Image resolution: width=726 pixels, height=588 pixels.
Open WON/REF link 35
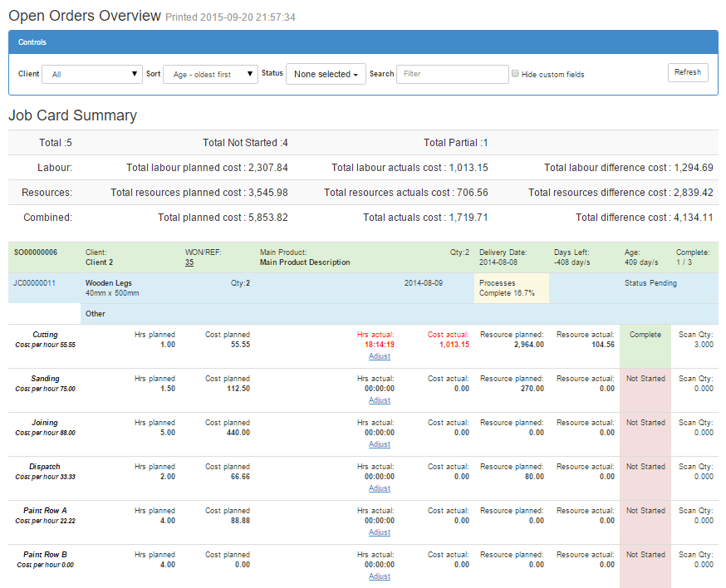[x=189, y=262]
